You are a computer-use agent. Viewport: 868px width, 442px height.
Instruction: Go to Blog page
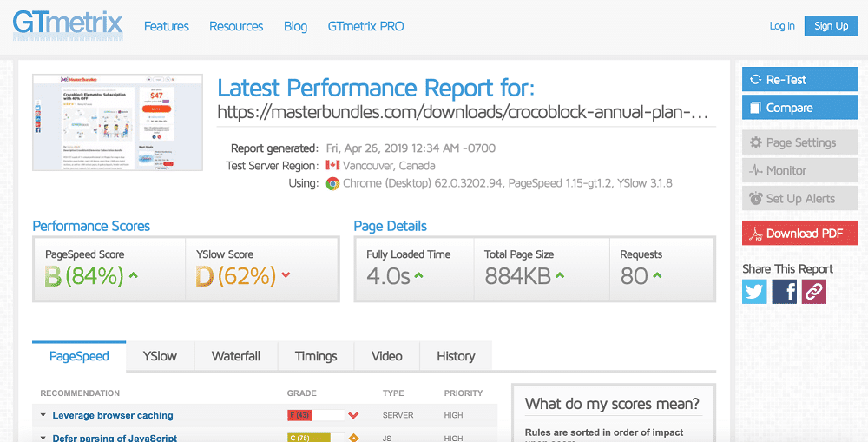click(x=296, y=26)
